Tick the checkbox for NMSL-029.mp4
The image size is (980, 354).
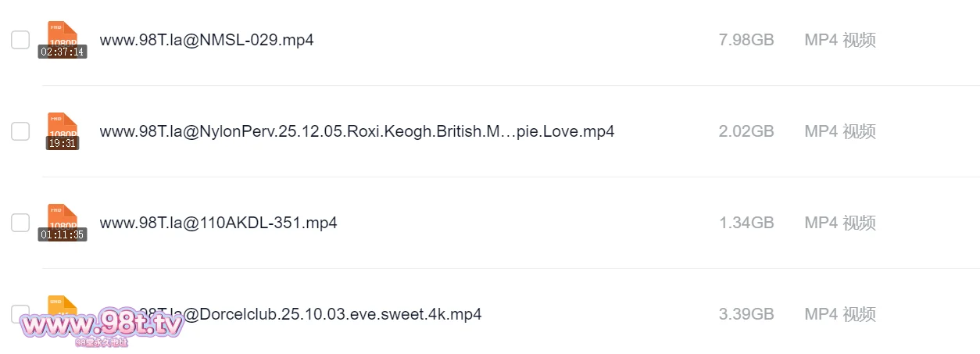coord(20,40)
